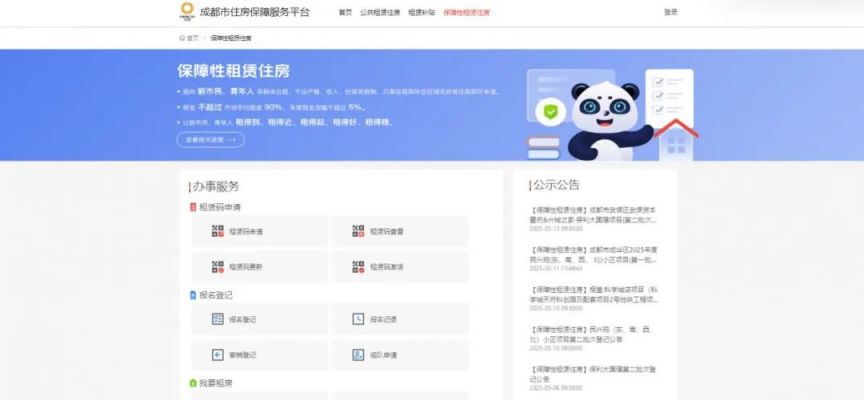The height and width of the screenshot is (400, 864).
Task: Click the 登录 login link
Action: (671, 12)
